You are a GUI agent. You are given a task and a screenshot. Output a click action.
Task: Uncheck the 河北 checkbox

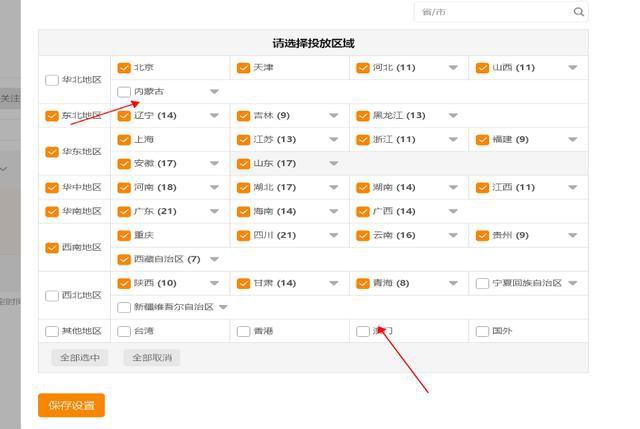pos(363,68)
